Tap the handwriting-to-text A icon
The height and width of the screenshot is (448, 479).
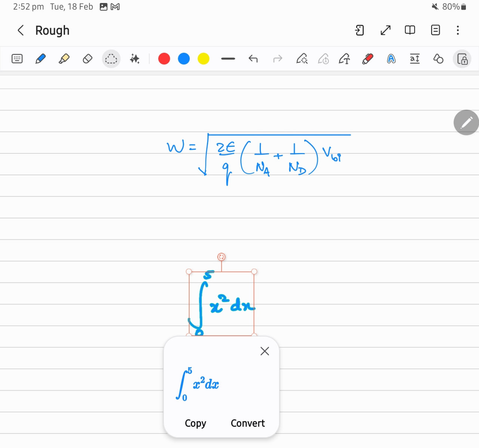(x=391, y=59)
